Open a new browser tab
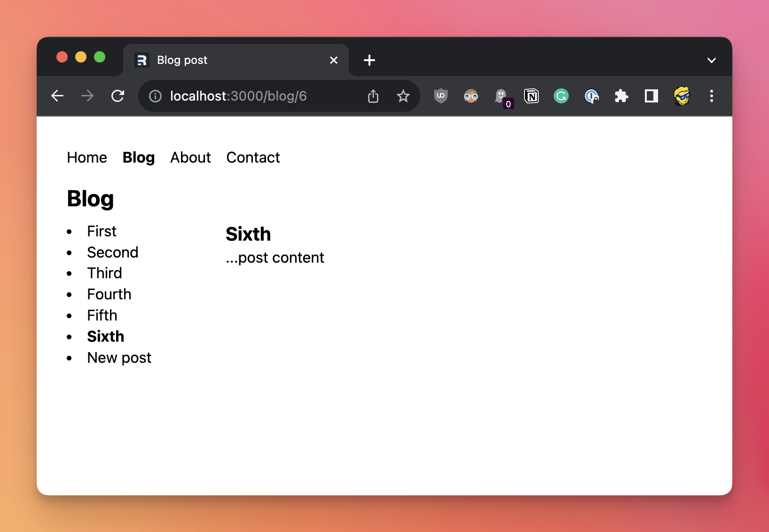This screenshot has height=532, width=769. (x=369, y=60)
